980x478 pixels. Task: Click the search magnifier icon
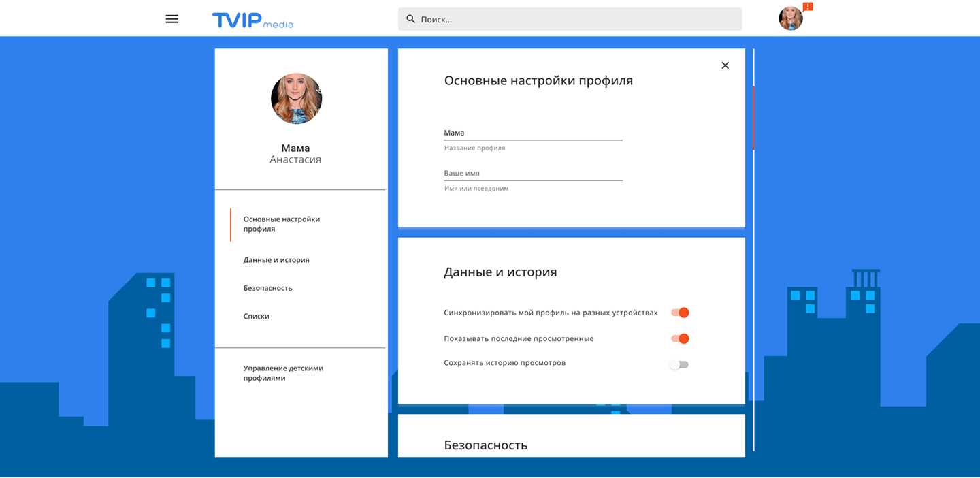pyautogui.click(x=410, y=19)
